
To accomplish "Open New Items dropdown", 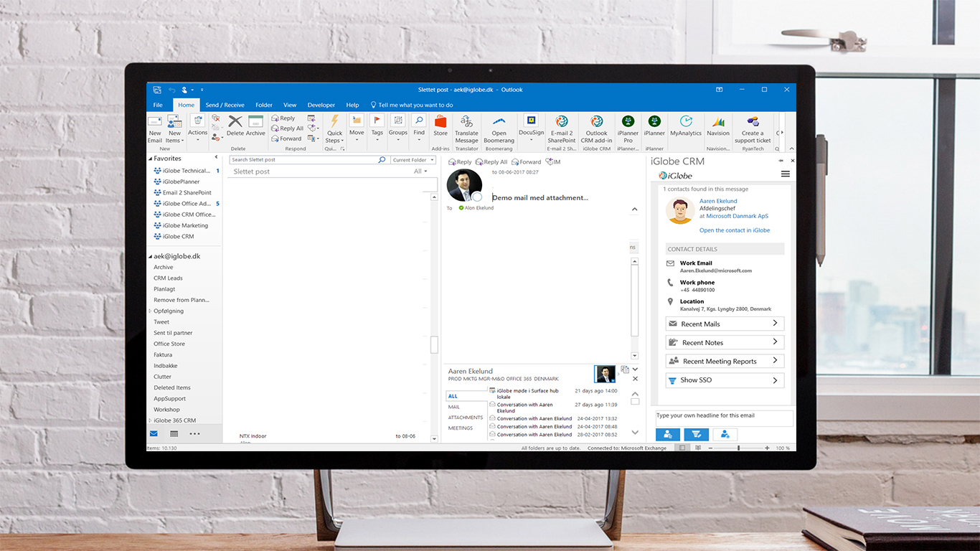I will coord(174,129).
